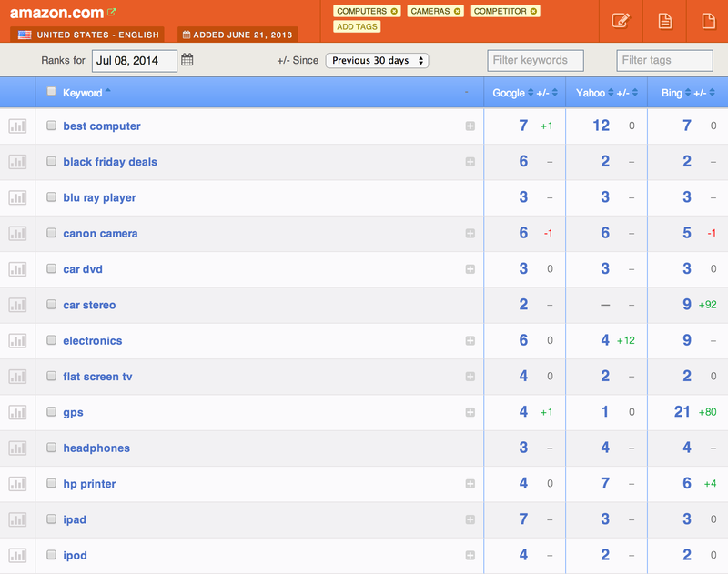
Task: Open the amazon.com site title
Action: 56,13
